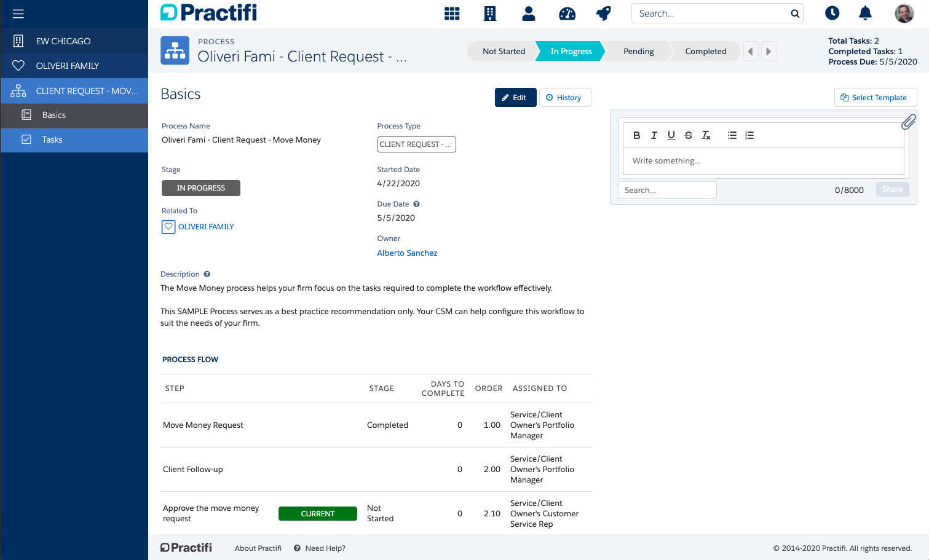Click the search magnifier icon

click(795, 14)
